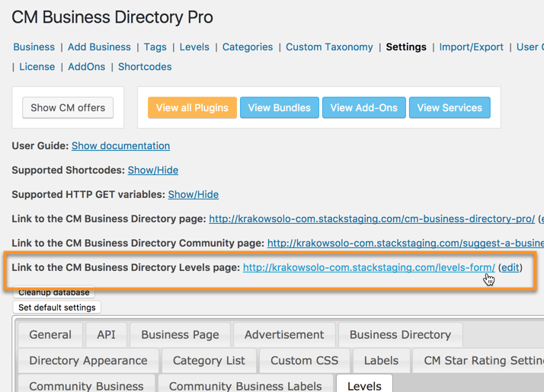Open Categories in top navigation
The height and width of the screenshot is (392, 544).
(248, 46)
